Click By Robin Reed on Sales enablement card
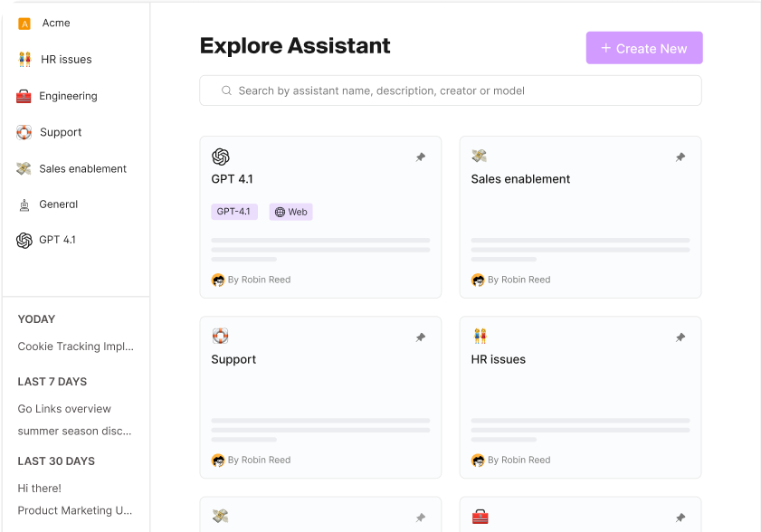The image size is (761, 532). pos(518,280)
